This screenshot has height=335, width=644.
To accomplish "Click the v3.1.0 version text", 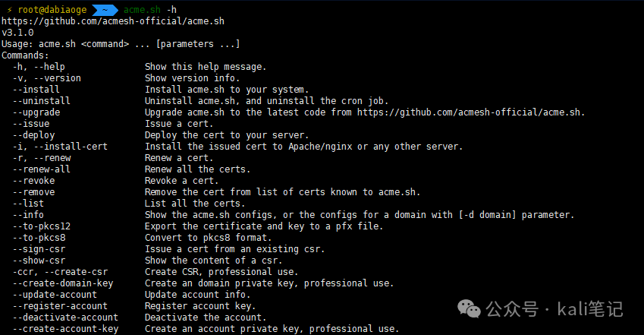I will [x=17, y=32].
